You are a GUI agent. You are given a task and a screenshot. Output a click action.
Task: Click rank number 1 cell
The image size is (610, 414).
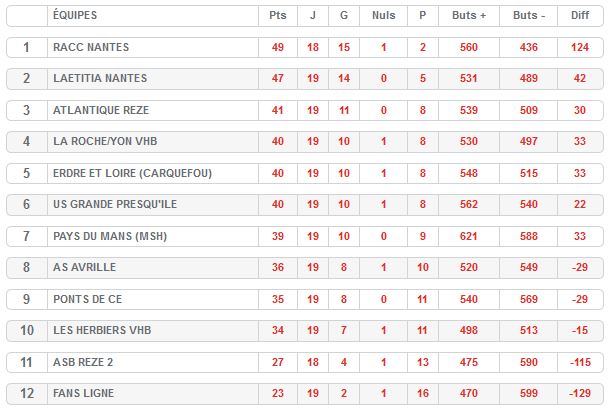point(26,48)
